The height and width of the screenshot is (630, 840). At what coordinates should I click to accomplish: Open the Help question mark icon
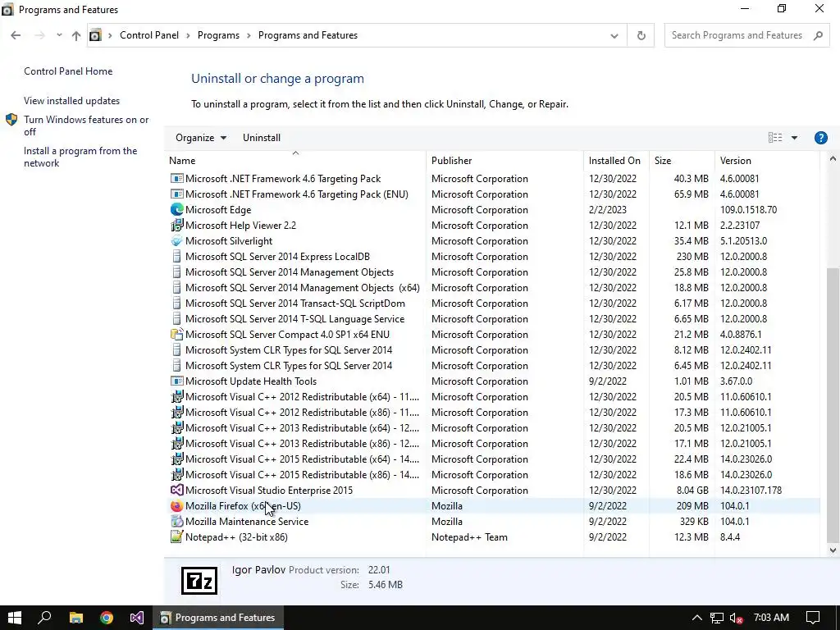coord(820,138)
